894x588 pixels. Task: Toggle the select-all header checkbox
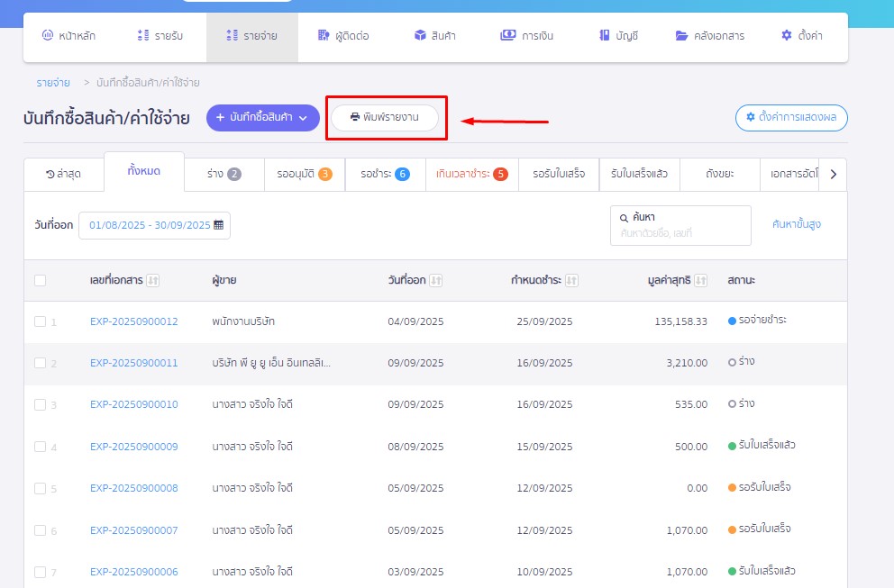click(40, 280)
